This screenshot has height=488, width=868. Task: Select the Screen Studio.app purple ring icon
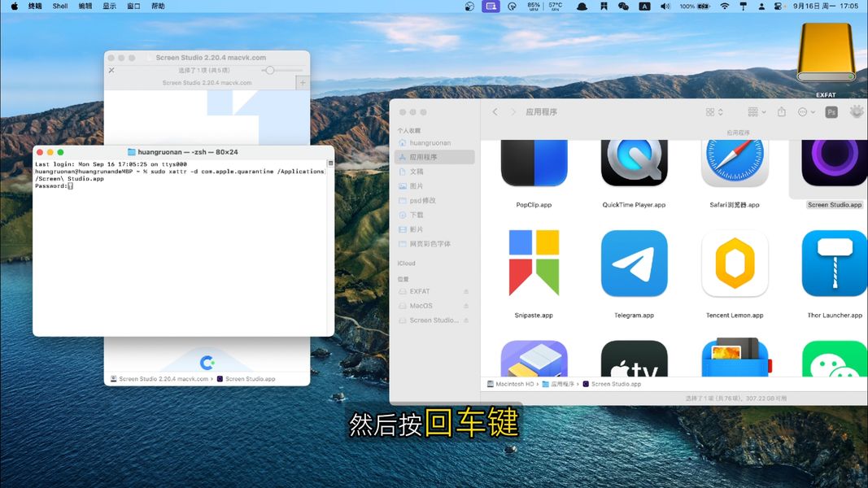pos(834,163)
